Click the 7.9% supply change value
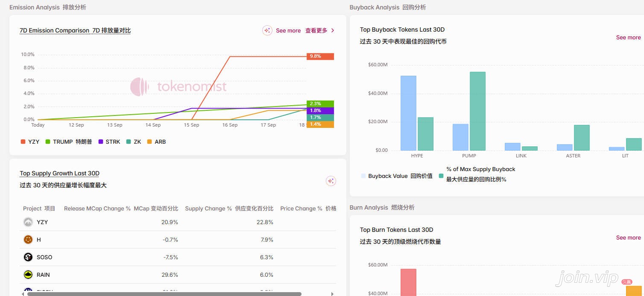This screenshot has width=644, height=296. click(x=267, y=240)
